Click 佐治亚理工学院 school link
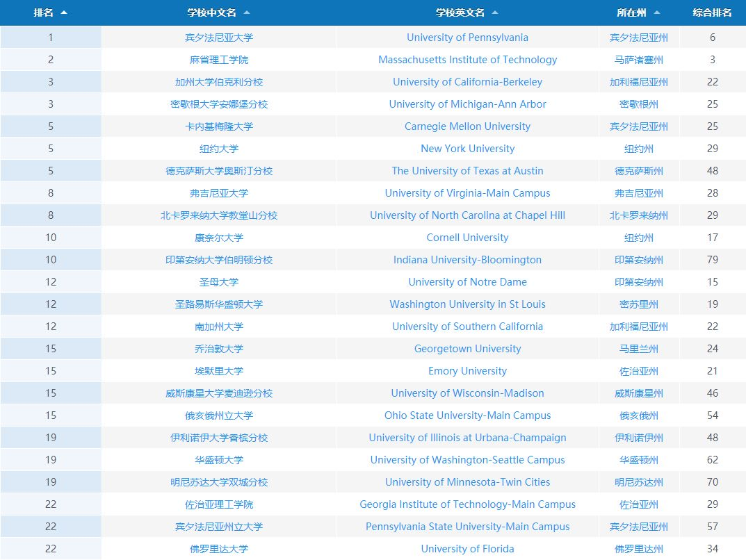This screenshot has width=746, height=560. pos(219,504)
